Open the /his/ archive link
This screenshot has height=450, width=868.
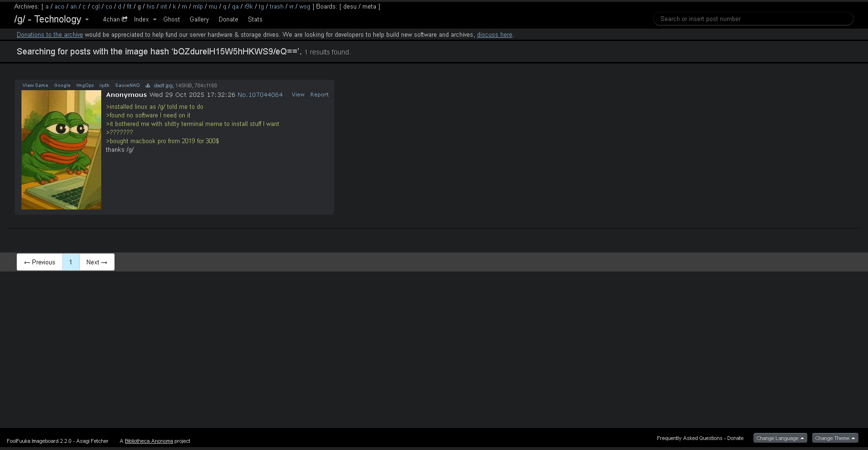point(150,7)
